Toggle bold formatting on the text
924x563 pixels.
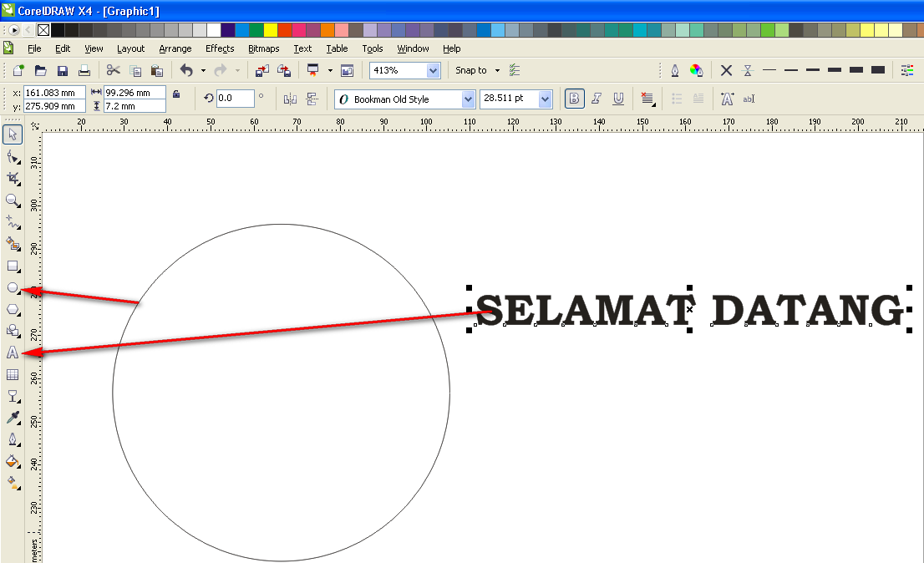click(574, 99)
